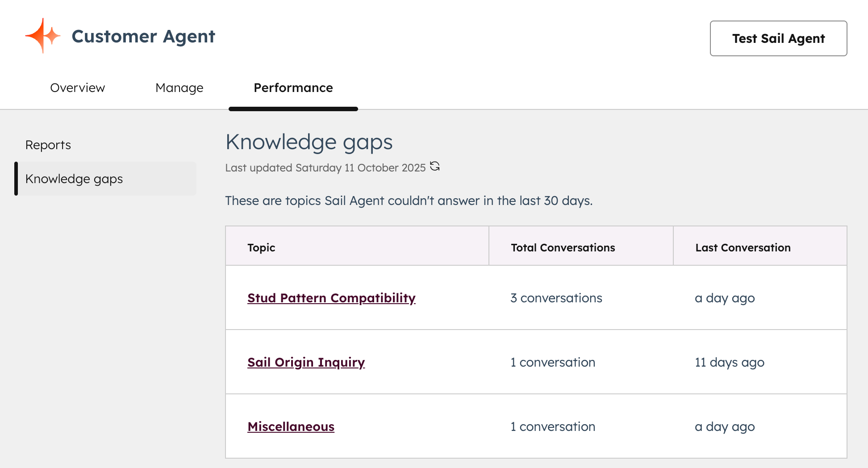This screenshot has height=468, width=868.
Task: Click the Customer Agent spark logo
Action: point(43,36)
